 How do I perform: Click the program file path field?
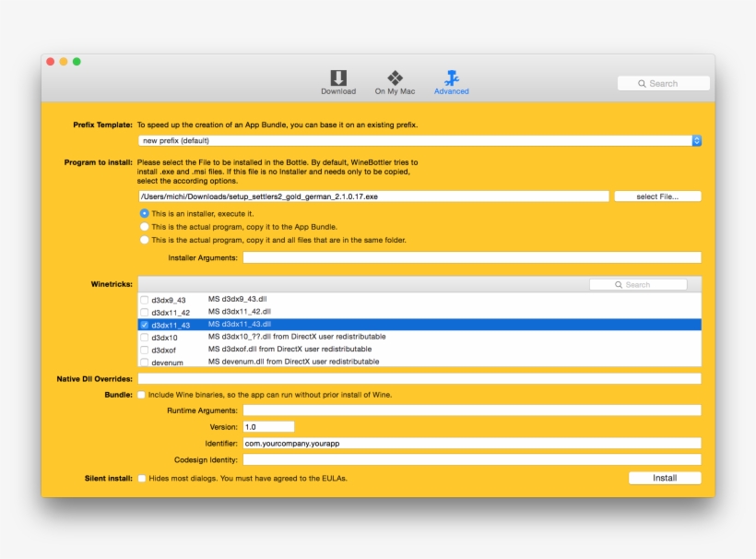[373, 196]
